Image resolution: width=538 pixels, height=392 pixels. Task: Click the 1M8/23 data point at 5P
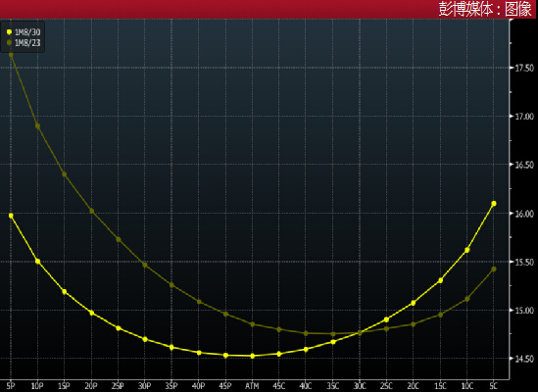tap(11, 55)
